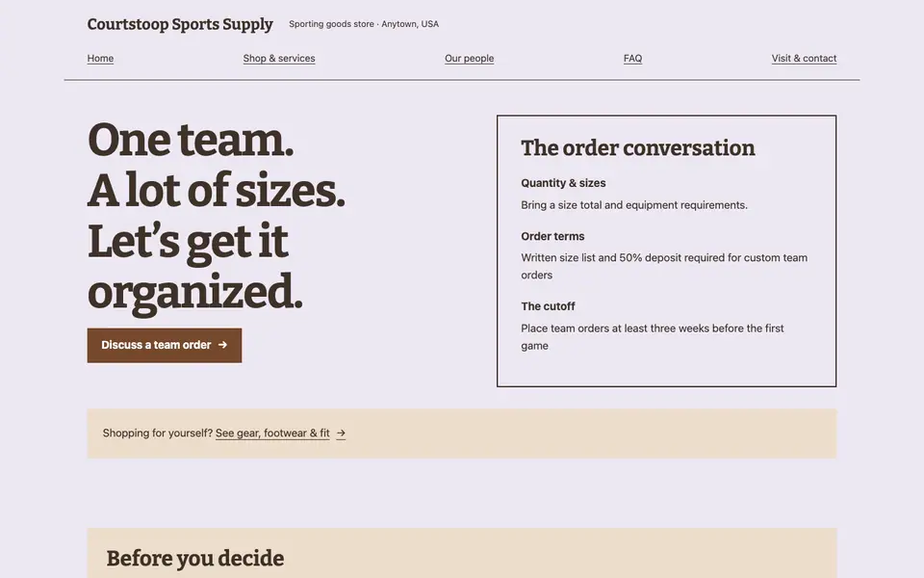The image size is (924, 578).
Task: Click the Quantity & sizes subheading
Action: (563, 183)
